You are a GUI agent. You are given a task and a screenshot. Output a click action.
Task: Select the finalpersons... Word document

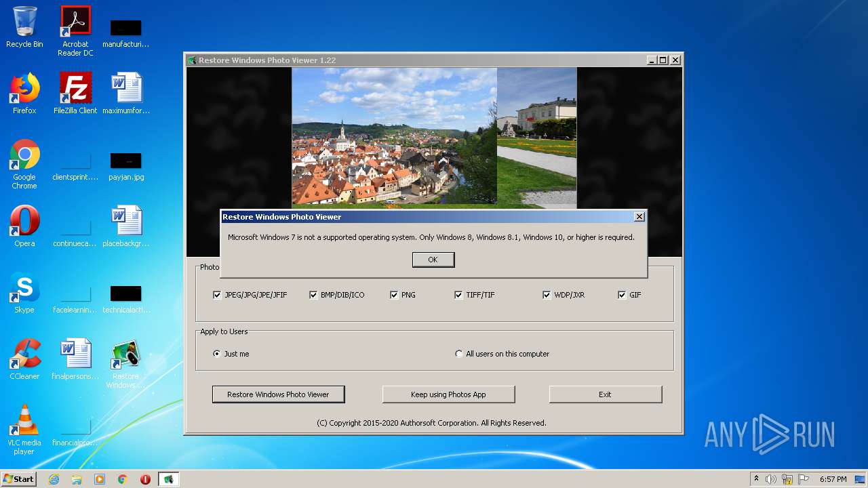coord(75,360)
